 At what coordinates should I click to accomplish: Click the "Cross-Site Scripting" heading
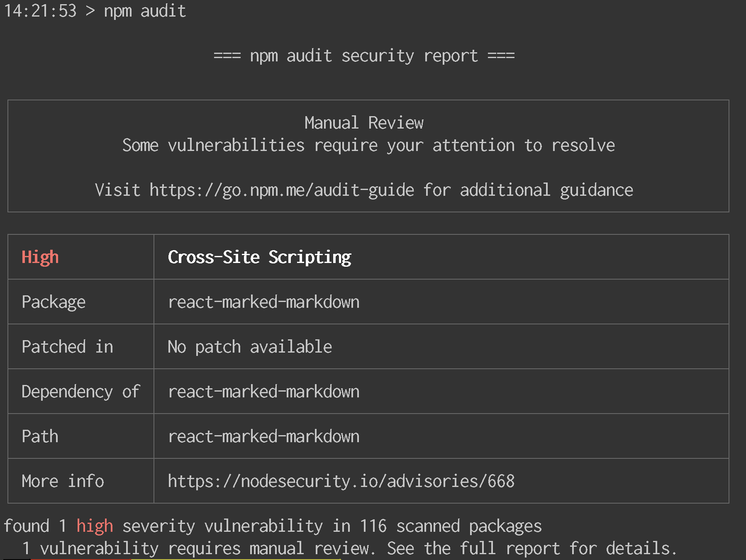pyautogui.click(x=259, y=257)
